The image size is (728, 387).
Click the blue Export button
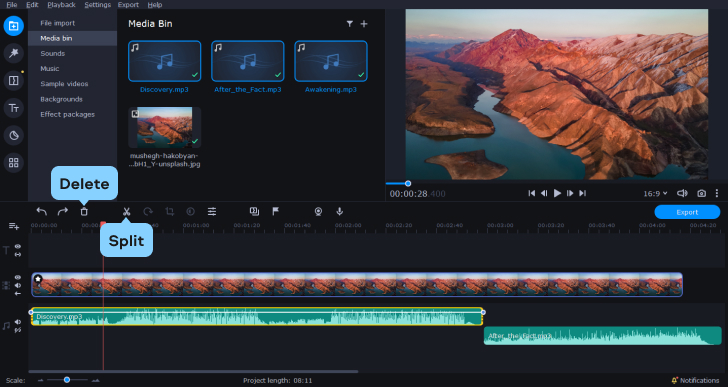[687, 212]
